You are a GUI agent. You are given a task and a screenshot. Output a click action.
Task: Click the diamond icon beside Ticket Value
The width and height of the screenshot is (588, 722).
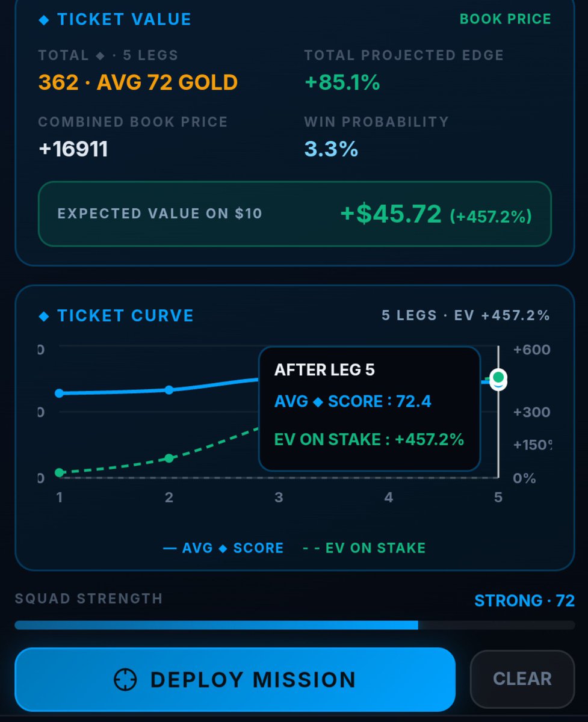43,20
